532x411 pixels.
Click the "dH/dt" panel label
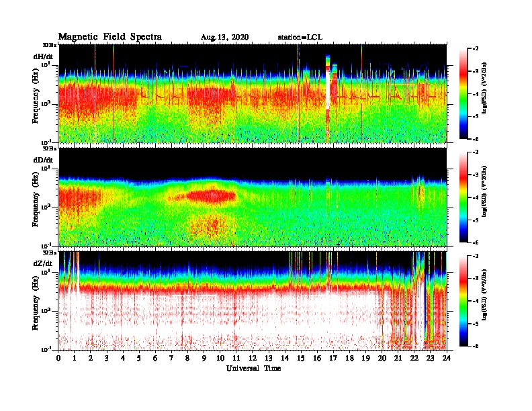click(43, 56)
